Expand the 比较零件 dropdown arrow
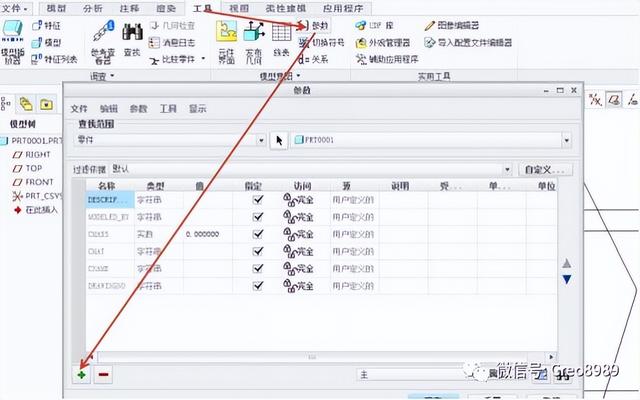The width and height of the screenshot is (640, 400). (x=204, y=59)
